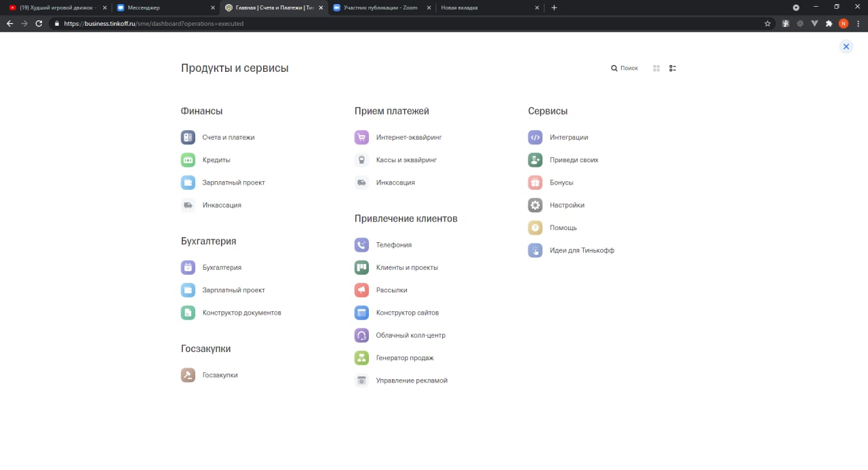Open the Бонусы link
The width and height of the screenshot is (868, 470).
[x=561, y=182]
